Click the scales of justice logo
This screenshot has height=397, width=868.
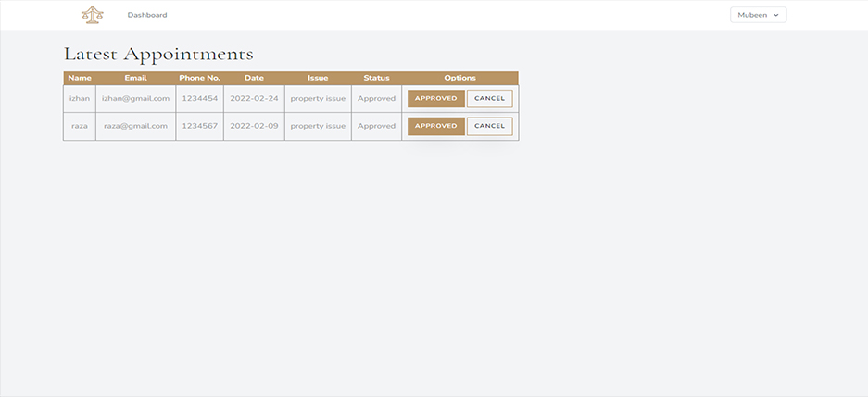tap(93, 15)
